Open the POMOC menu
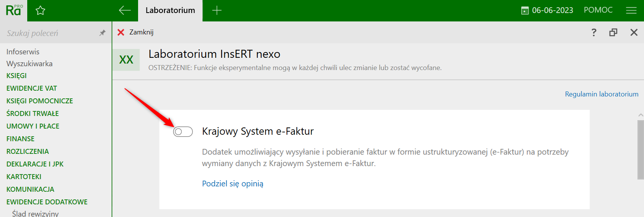The image size is (644, 217). point(598,10)
